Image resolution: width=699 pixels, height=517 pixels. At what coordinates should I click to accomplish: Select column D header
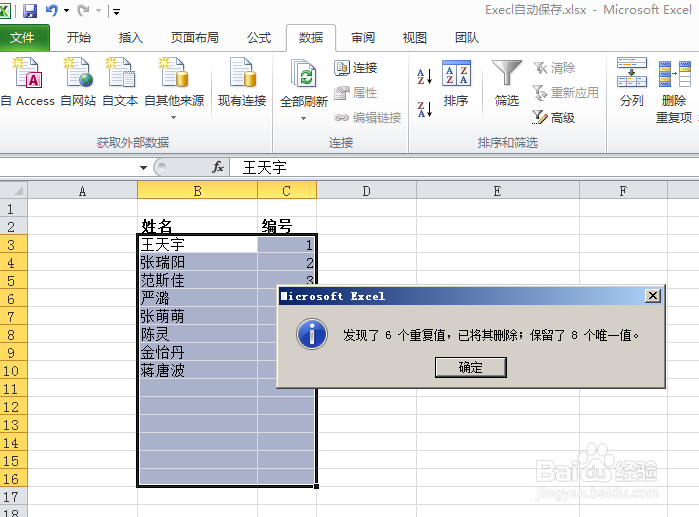point(366,191)
